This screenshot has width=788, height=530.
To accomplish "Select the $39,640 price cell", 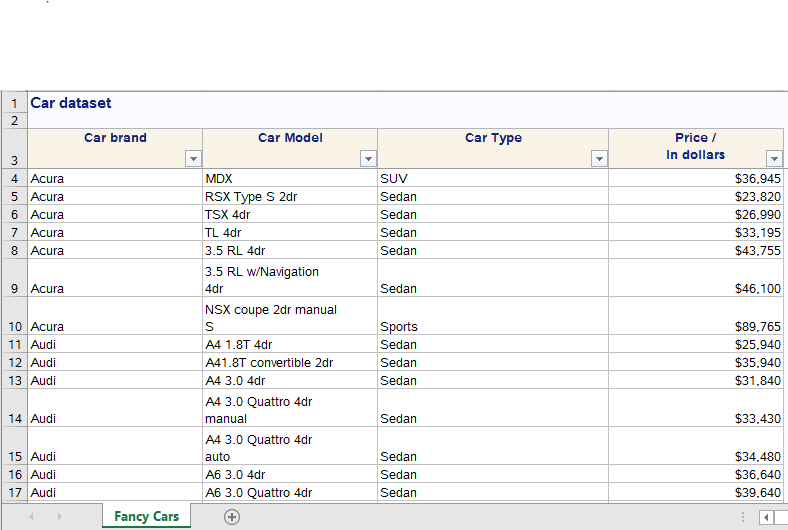I will [x=696, y=492].
